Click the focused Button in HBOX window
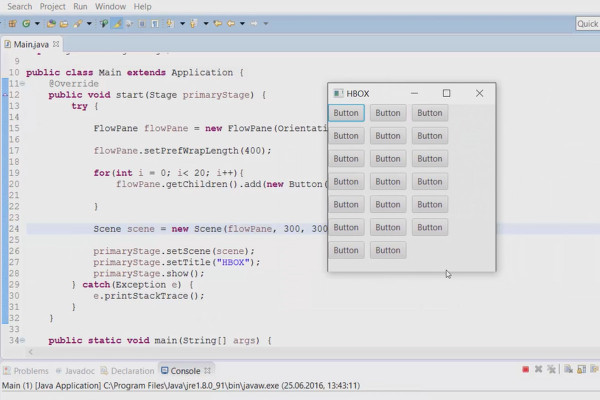Screen dimensions: 600x400 346,113
